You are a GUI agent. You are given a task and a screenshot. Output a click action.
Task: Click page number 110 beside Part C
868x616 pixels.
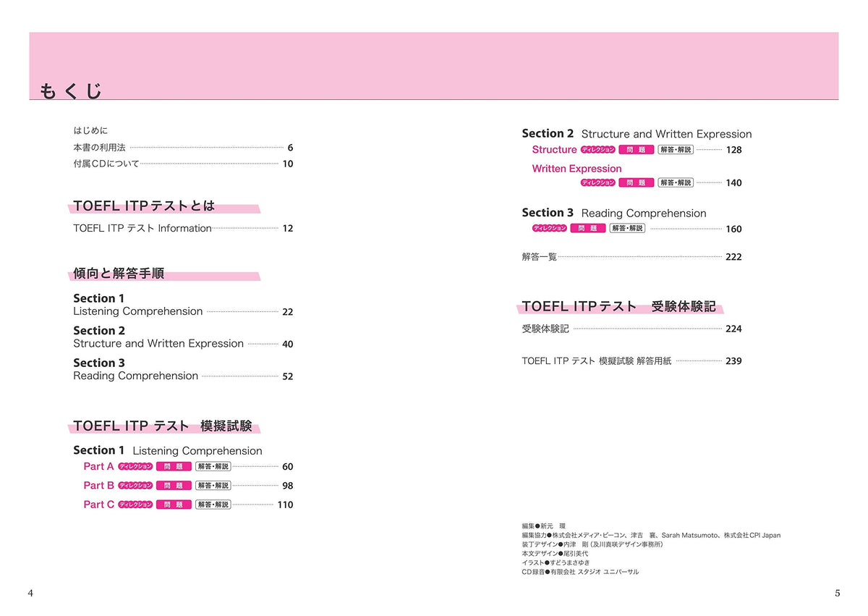[285, 505]
